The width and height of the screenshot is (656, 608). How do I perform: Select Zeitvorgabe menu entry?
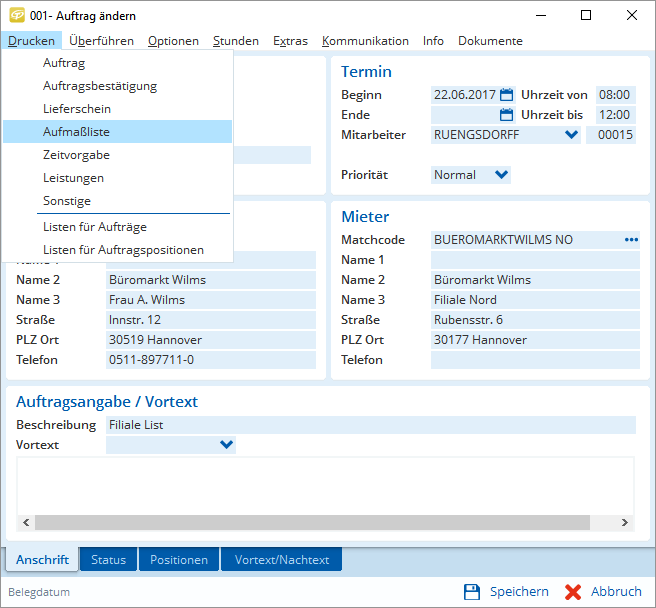[x=118, y=155]
